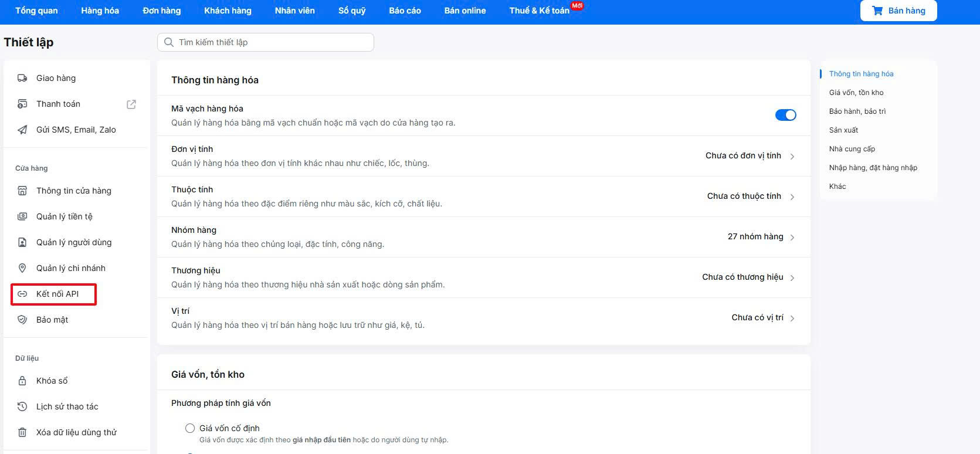This screenshot has width=980, height=454.
Task: Click the Gửi SMS paper-plane icon
Action: (22, 130)
